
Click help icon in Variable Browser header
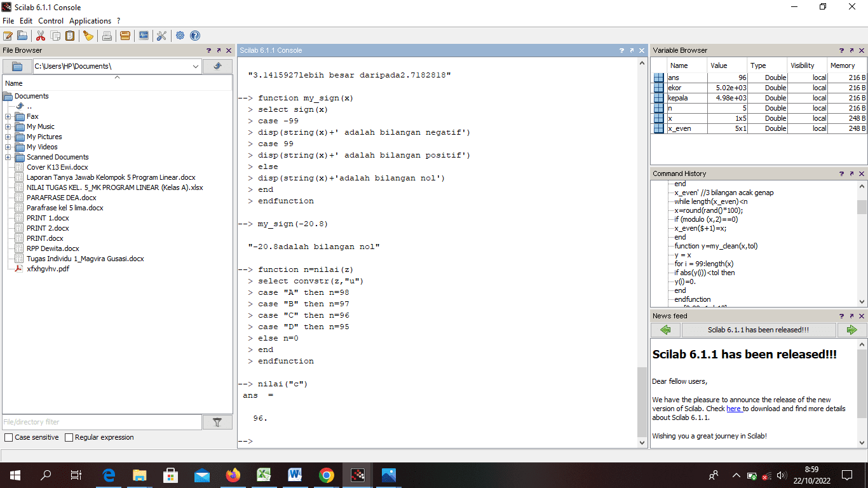(x=841, y=50)
